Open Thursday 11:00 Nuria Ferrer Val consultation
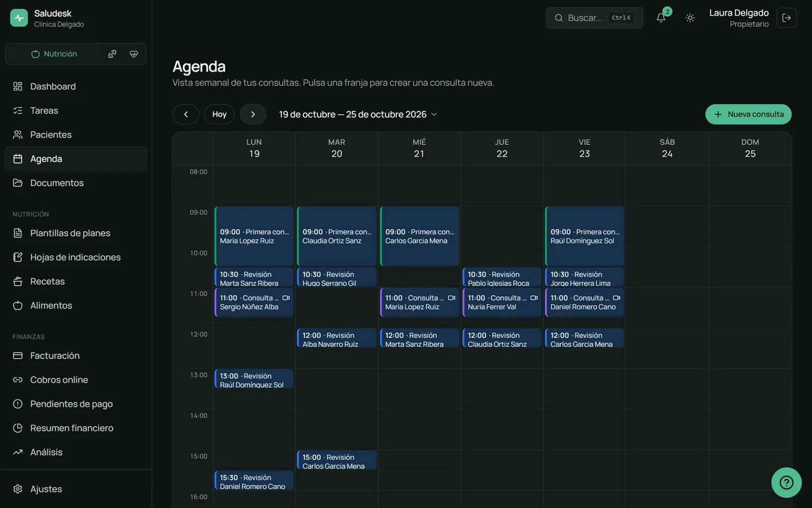Viewport: 812px width, 508px height. (502, 302)
